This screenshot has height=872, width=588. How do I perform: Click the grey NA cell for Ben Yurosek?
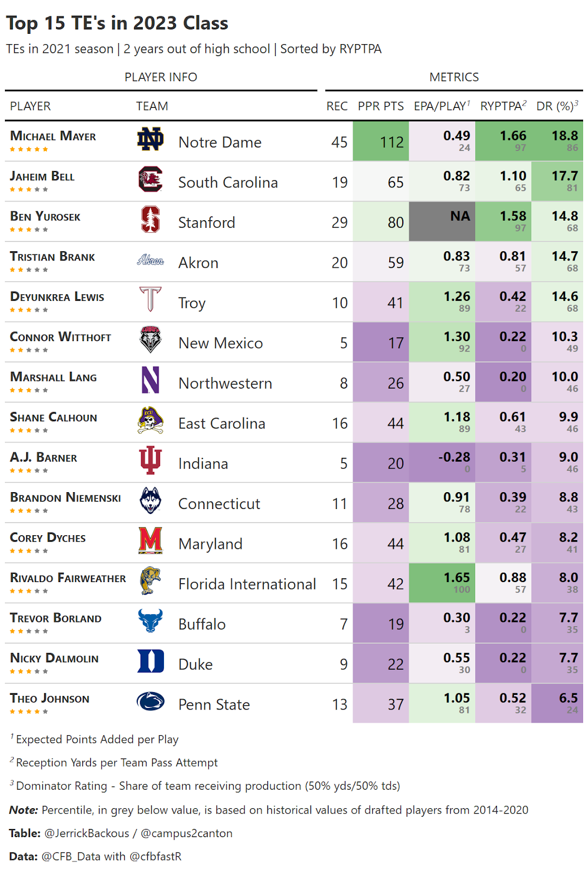(x=441, y=222)
